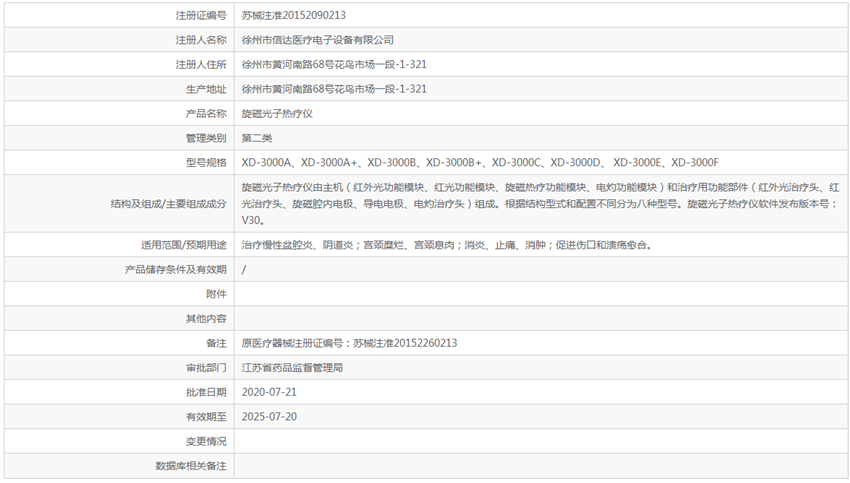Select the slash value for storage conditions
The width and height of the screenshot is (850, 483).
point(243,269)
